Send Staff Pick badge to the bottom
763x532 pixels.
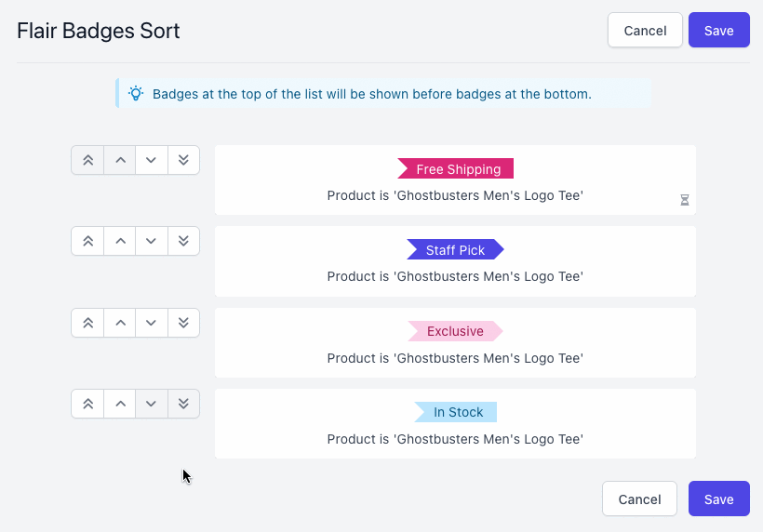[x=183, y=241]
